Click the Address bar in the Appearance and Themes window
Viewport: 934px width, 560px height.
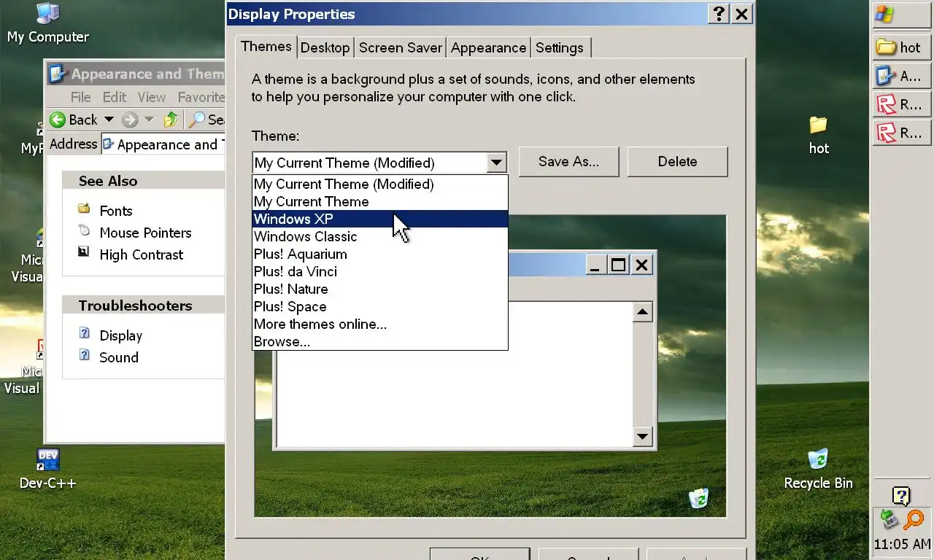click(x=163, y=144)
